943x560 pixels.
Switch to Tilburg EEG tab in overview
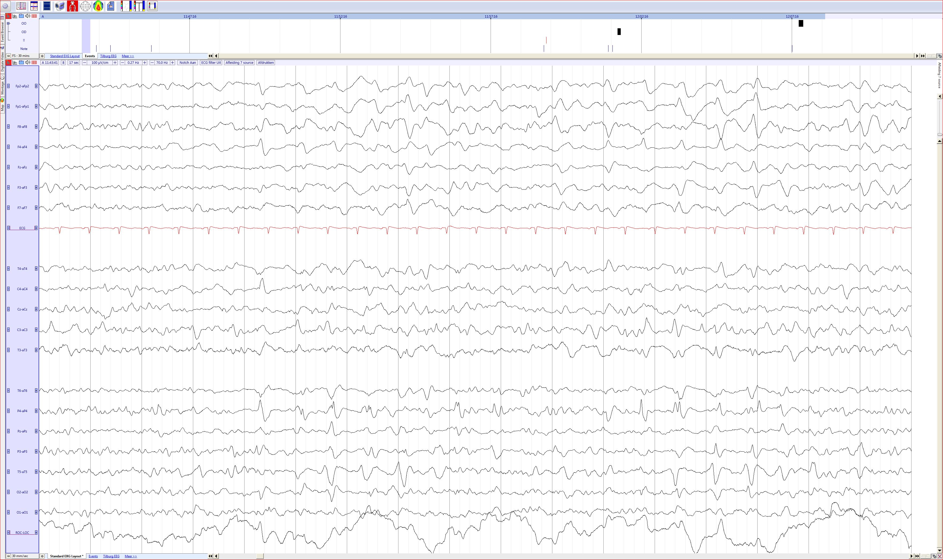108,56
